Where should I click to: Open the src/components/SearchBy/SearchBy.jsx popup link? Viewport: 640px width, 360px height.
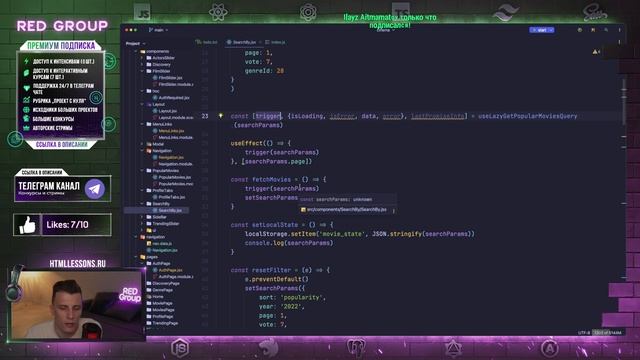pyautogui.click(x=347, y=209)
